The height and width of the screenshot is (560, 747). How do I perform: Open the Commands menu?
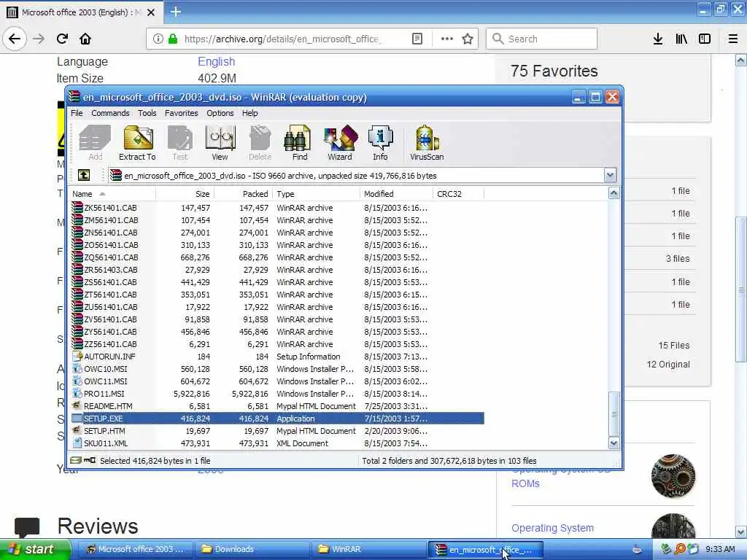tap(111, 113)
